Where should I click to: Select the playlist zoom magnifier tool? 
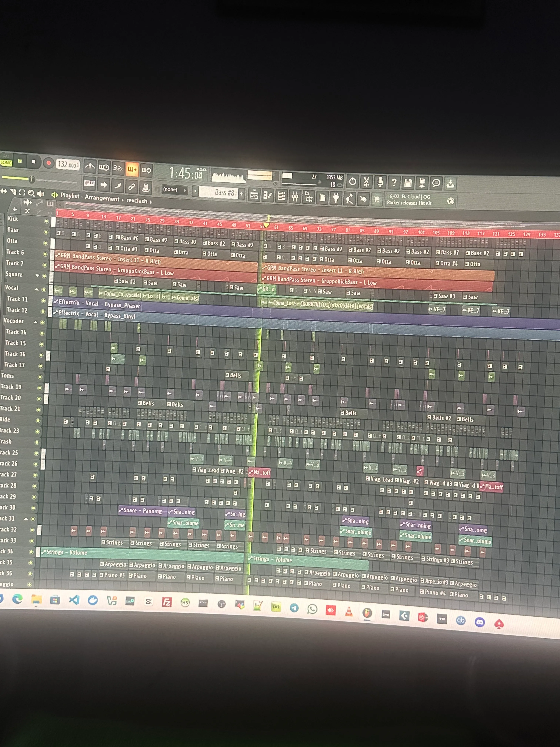(31, 193)
